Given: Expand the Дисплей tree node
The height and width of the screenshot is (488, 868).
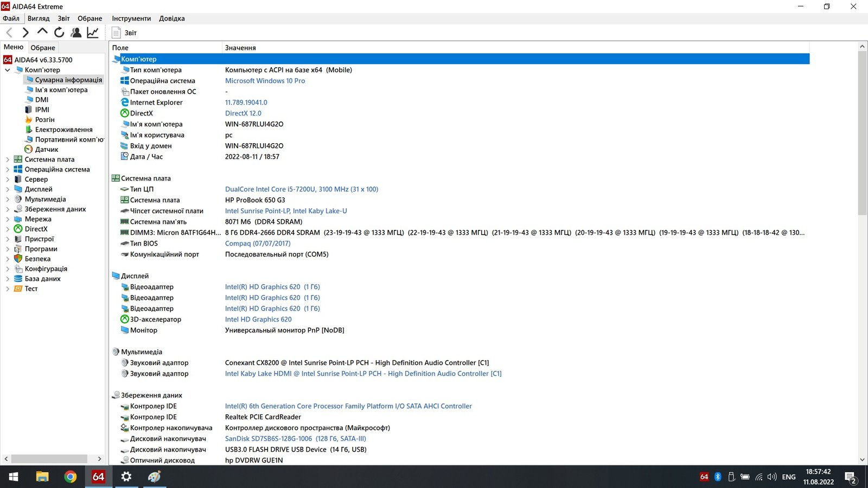Looking at the screenshot, I should [8, 189].
